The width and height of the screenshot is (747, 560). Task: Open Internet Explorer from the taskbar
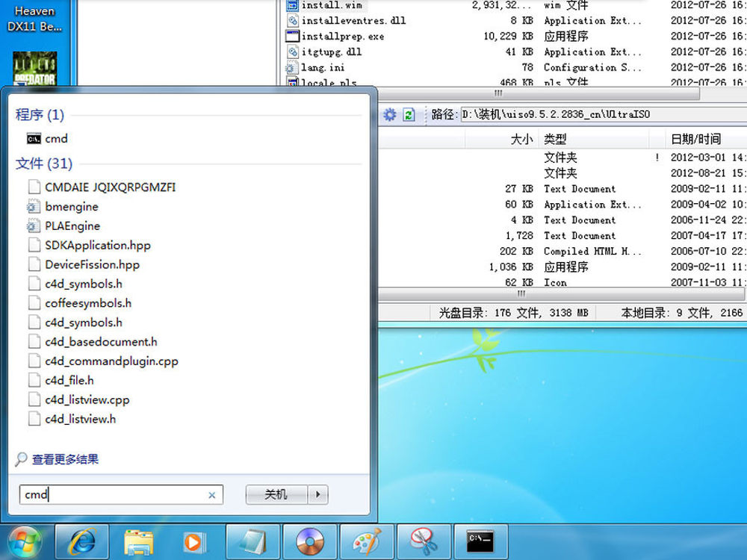[82, 542]
